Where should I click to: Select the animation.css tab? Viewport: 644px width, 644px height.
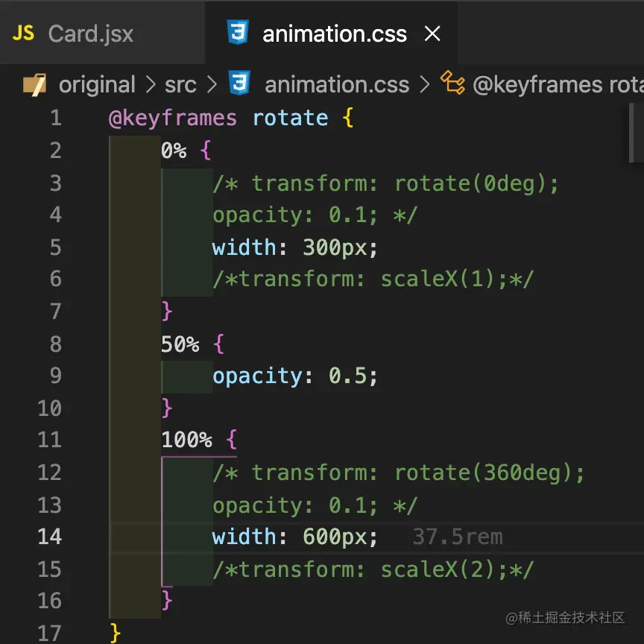(334, 34)
